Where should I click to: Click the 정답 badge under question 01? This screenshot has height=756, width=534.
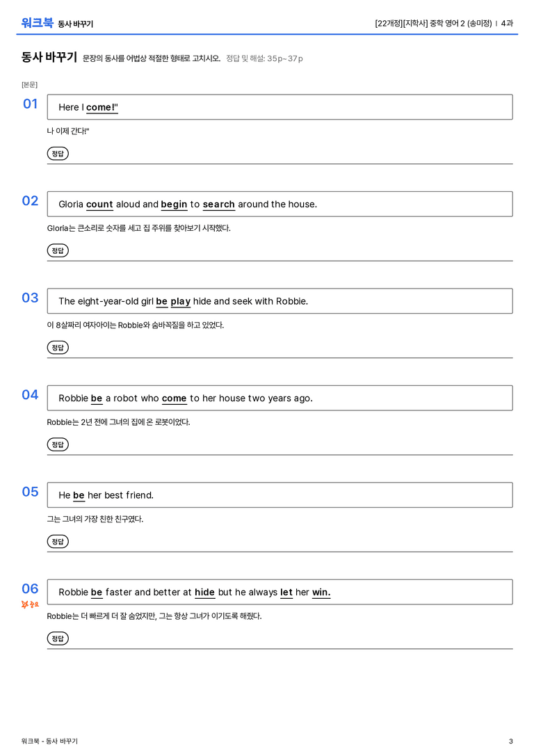pos(58,153)
